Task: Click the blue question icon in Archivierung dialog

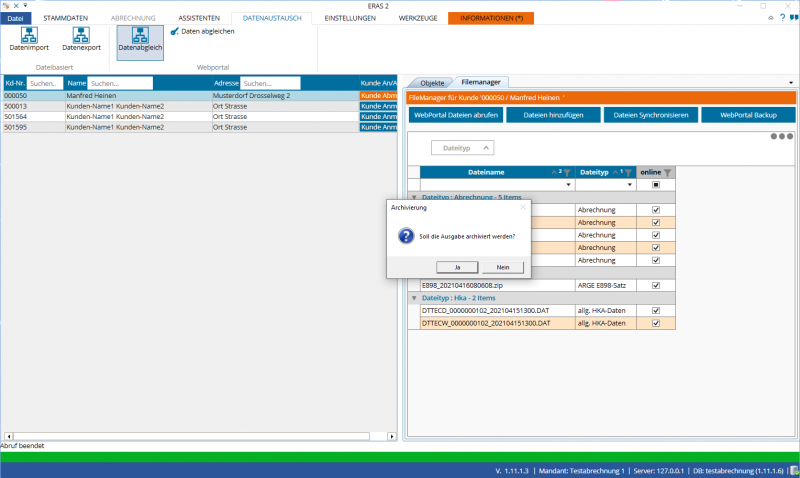Action: pyautogui.click(x=406, y=236)
